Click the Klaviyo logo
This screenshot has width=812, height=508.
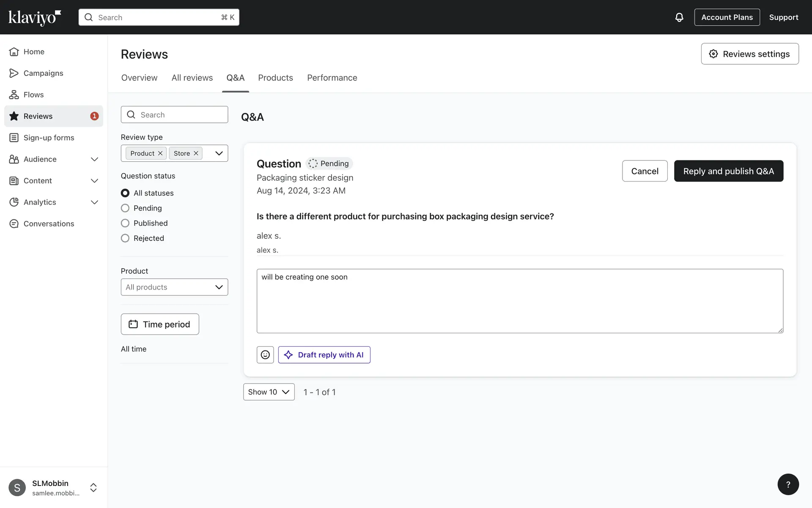(x=35, y=17)
